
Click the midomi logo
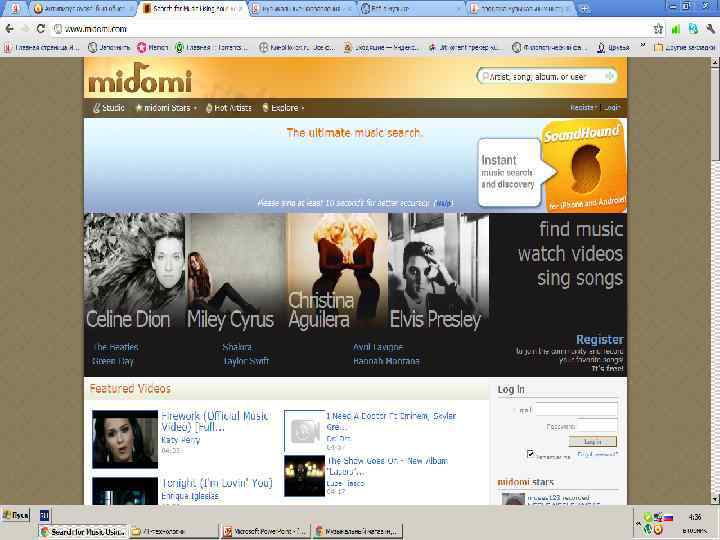click(x=140, y=78)
